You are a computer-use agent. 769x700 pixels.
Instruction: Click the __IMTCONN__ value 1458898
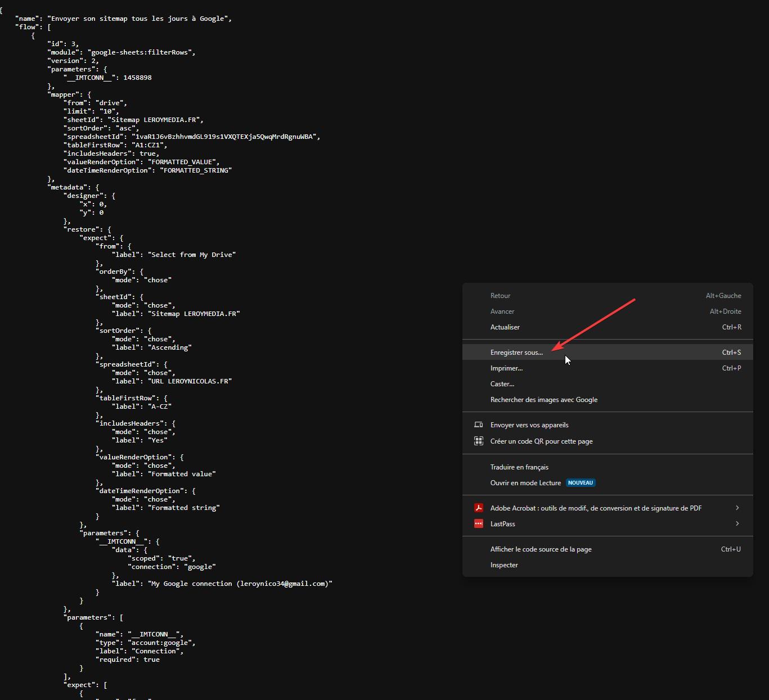[x=137, y=78]
